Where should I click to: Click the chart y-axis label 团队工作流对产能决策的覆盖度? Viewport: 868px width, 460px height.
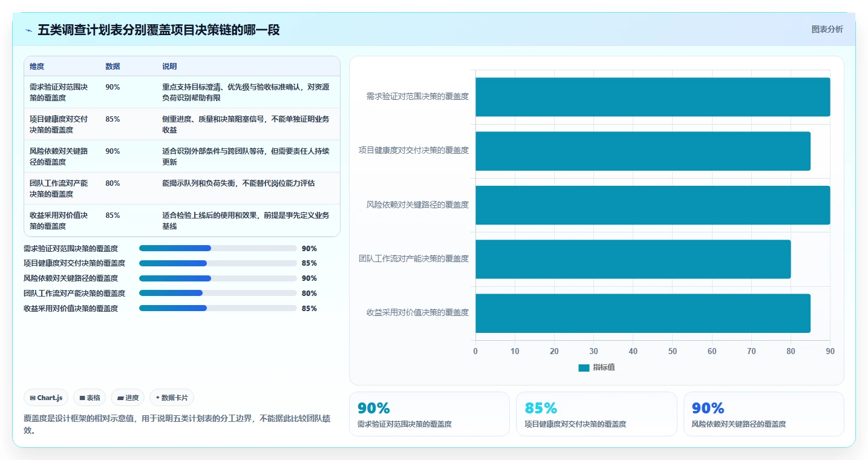click(x=414, y=258)
